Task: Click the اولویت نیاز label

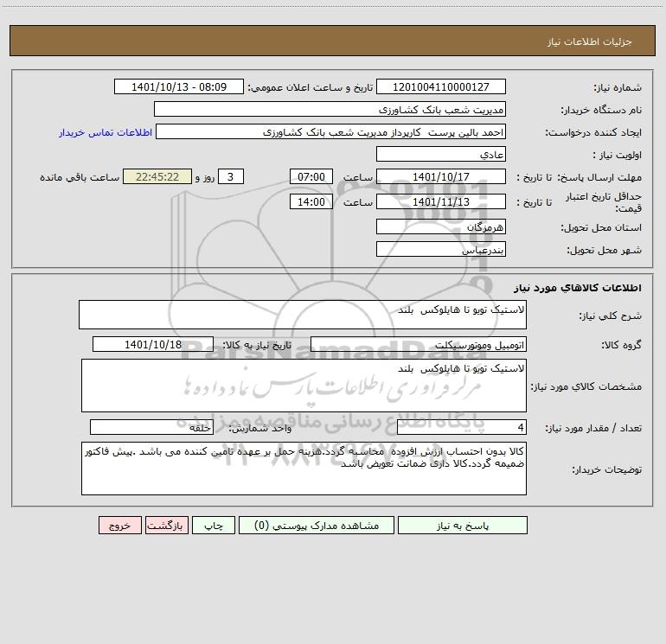Action: (x=617, y=155)
